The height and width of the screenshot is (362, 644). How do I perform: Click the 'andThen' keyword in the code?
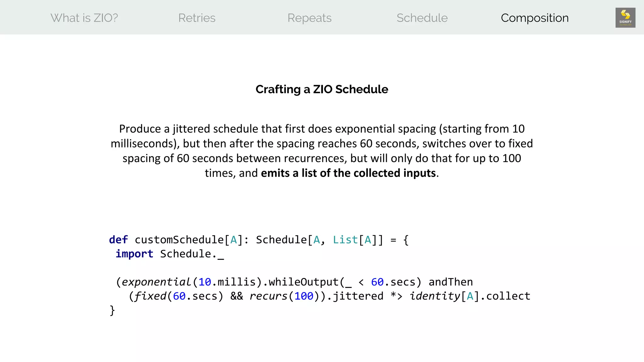point(451,282)
